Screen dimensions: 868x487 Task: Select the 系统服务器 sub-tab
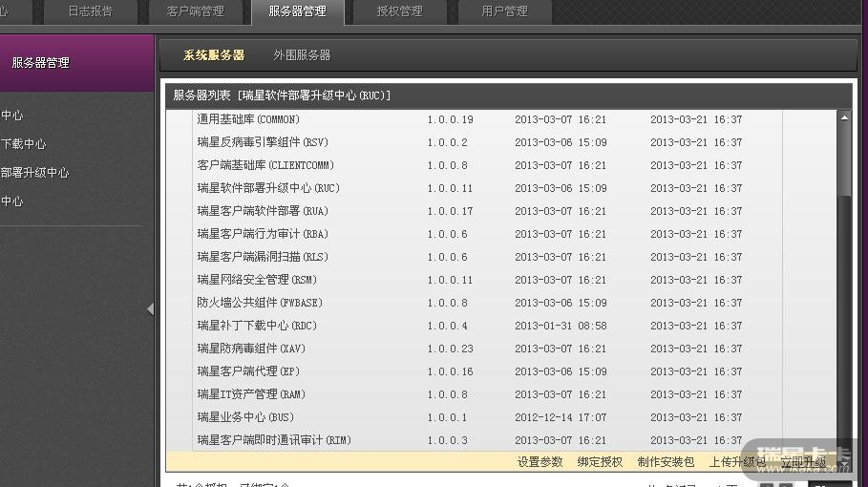pos(214,55)
